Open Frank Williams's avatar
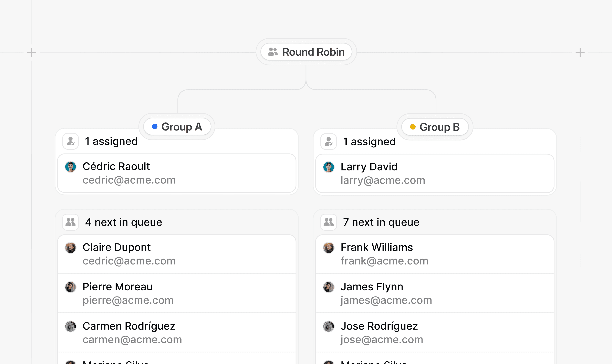 [x=329, y=248]
